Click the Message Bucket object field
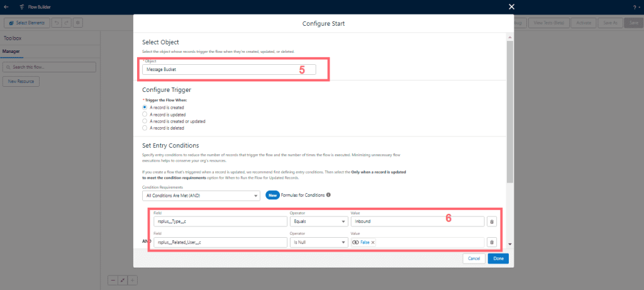The height and width of the screenshot is (290, 644). tap(229, 69)
